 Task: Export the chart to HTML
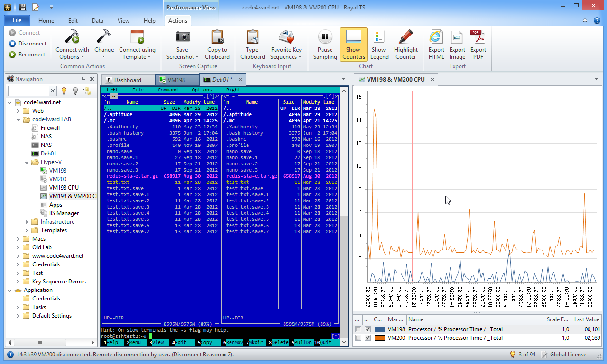click(x=436, y=45)
